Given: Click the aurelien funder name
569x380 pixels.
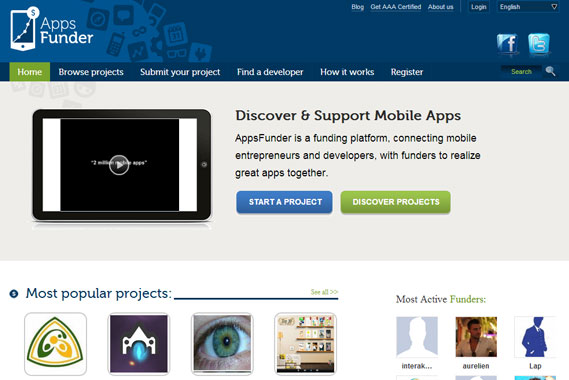Looking at the screenshot, I should pos(476,366).
